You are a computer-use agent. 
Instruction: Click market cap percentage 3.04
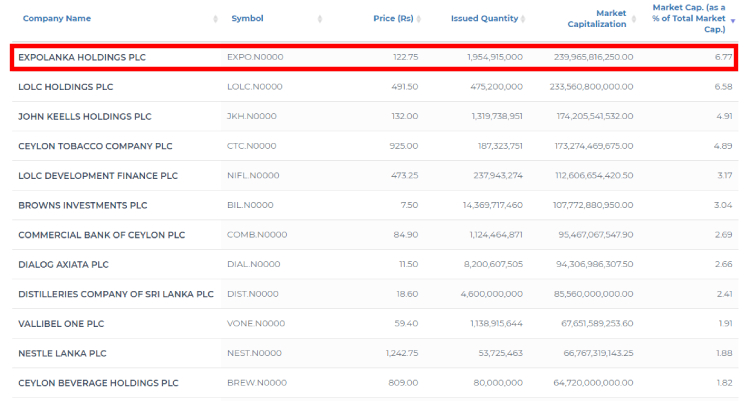[x=723, y=205]
